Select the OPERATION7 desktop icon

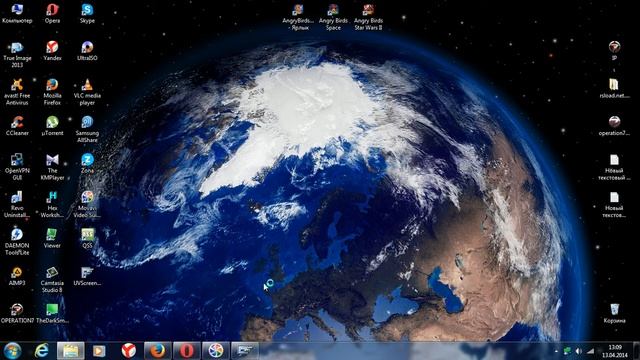[x=17, y=313]
